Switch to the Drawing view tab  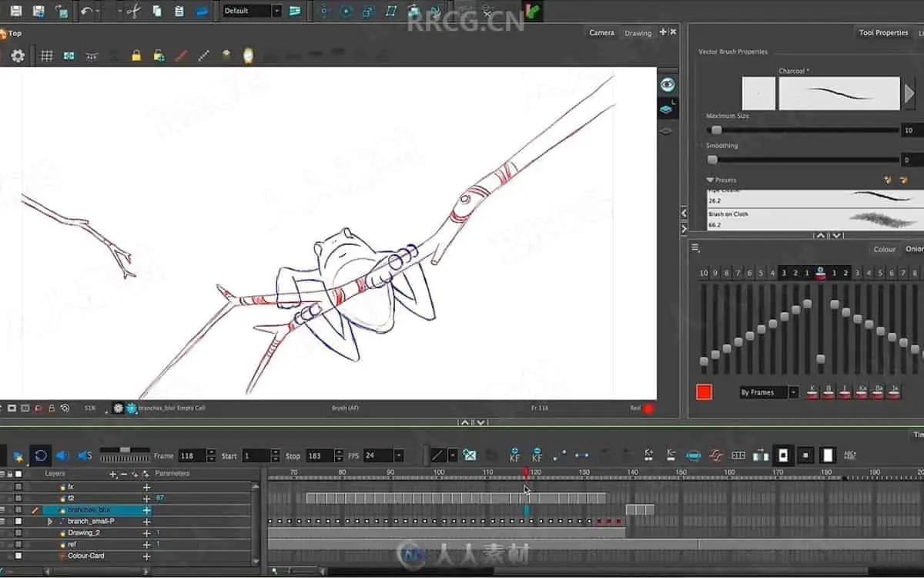point(638,33)
